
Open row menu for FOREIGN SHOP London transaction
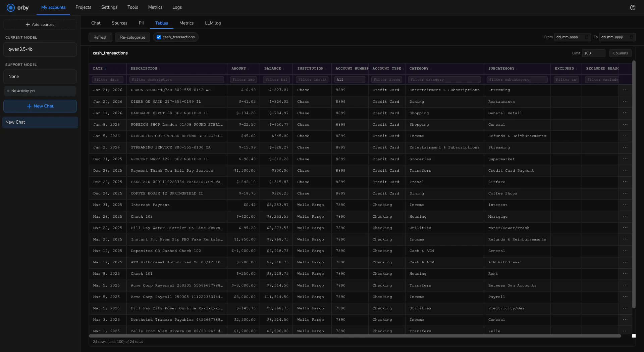625,124
